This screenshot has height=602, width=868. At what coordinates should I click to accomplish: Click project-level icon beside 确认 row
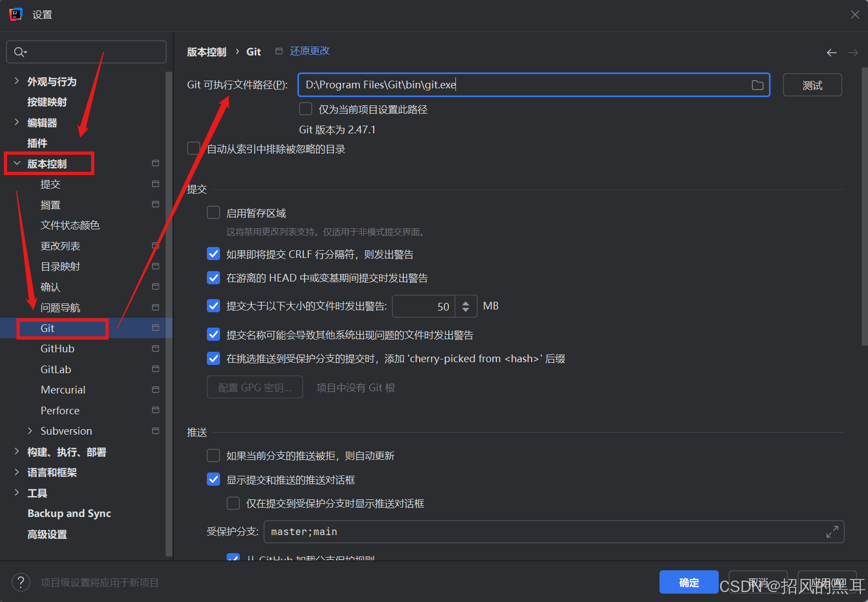[x=155, y=286]
